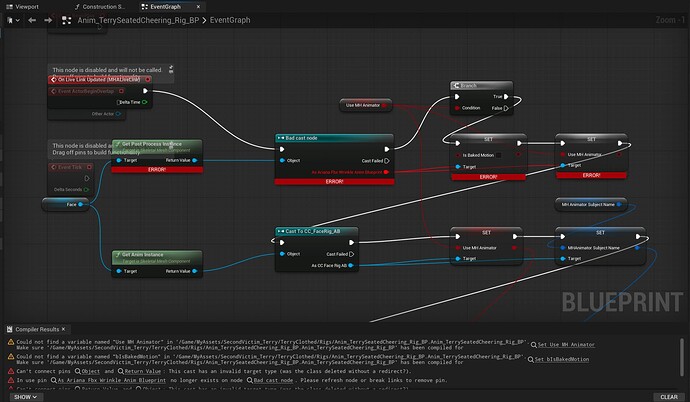Switch to the Viewport tab
This screenshot has width=690, height=402.
point(22,7)
